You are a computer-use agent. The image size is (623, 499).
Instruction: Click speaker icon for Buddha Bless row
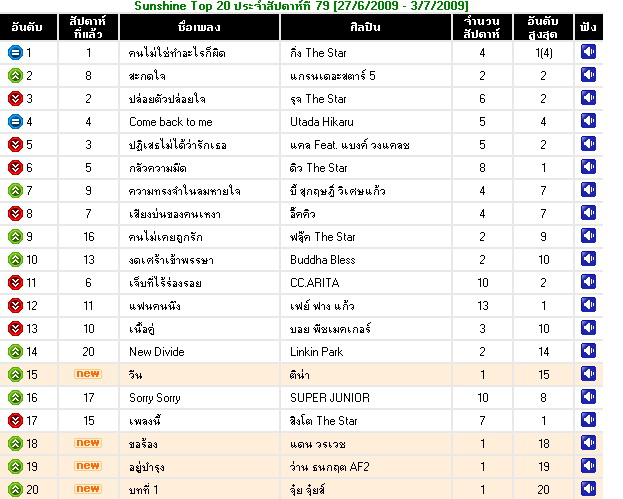tap(588, 259)
